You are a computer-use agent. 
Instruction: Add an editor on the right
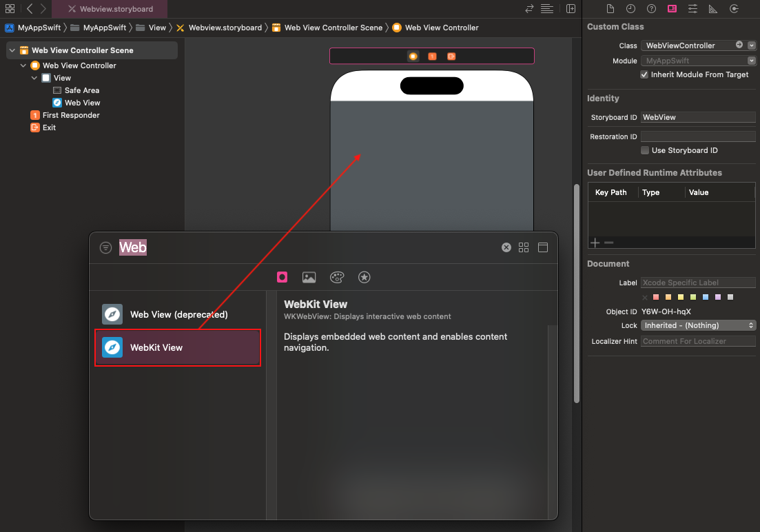click(x=571, y=9)
